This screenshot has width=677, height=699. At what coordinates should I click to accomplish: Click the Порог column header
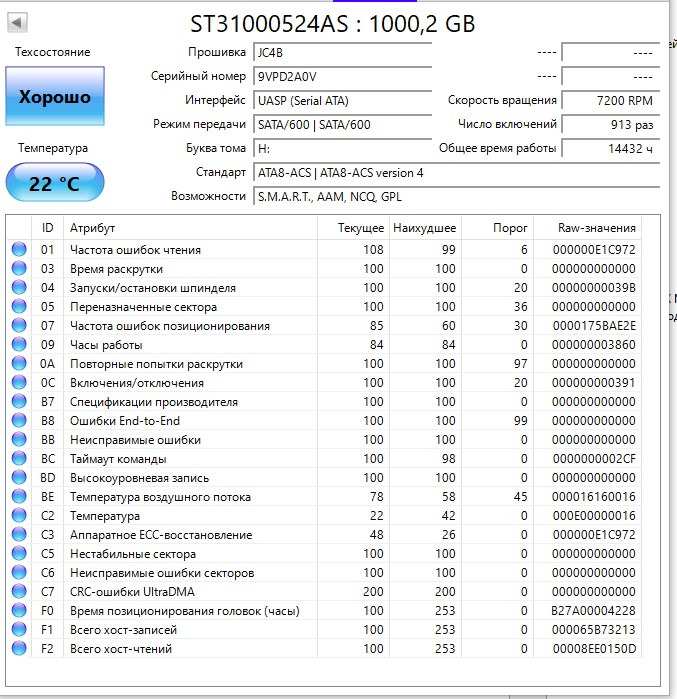click(510, 228)
